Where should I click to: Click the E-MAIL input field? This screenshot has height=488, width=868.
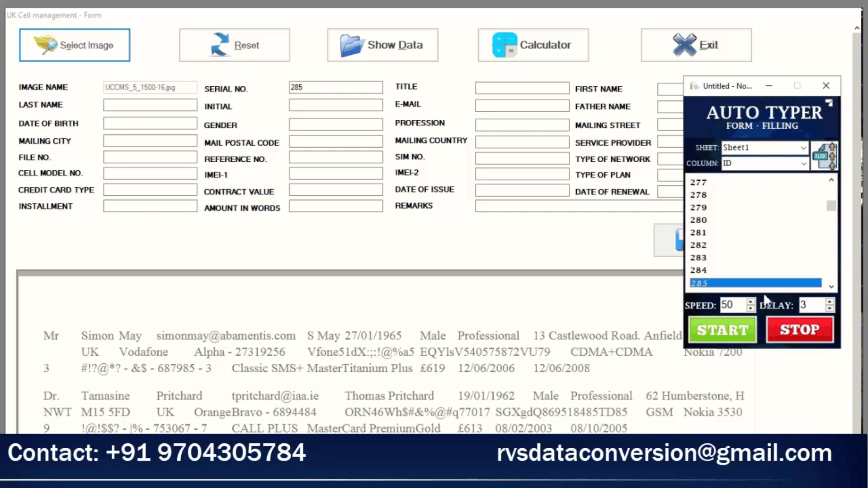(x=522, y=105)
